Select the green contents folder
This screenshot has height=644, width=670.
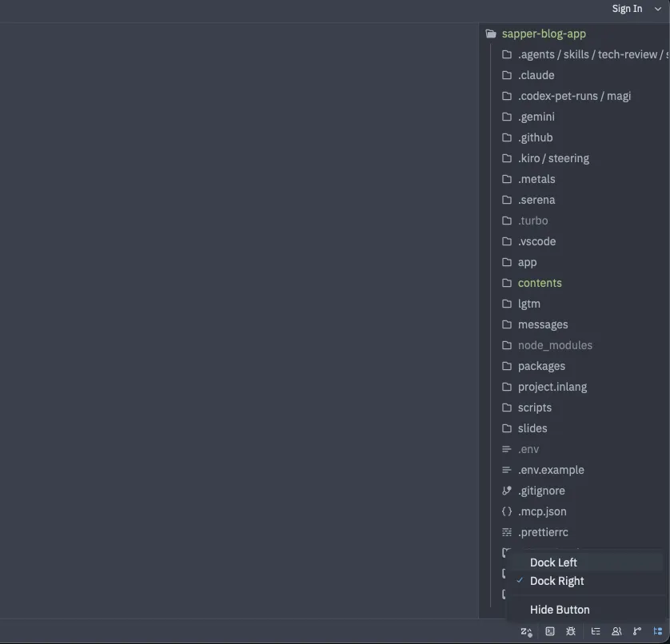click(x=574, y=283)
